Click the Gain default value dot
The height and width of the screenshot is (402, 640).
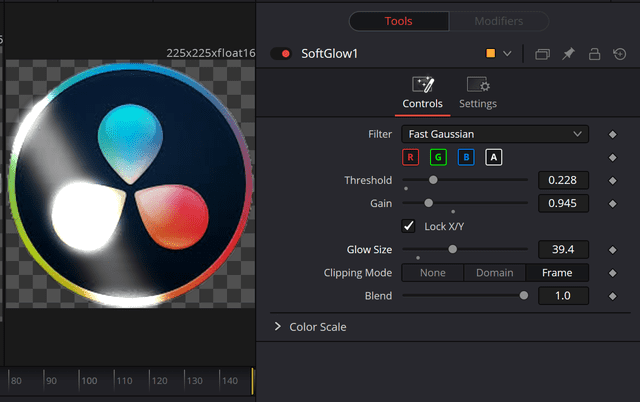[453, 211]
